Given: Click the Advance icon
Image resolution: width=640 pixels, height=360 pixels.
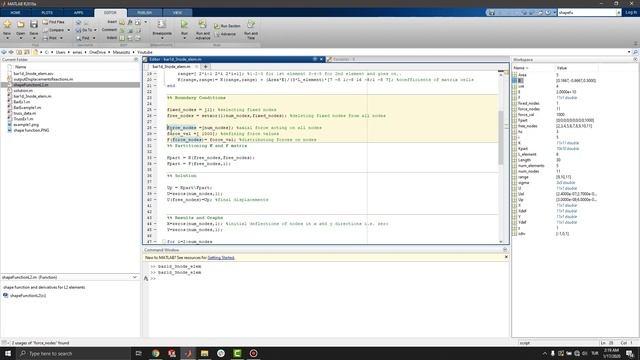Looking at the screenshot, I should point(217,34).
